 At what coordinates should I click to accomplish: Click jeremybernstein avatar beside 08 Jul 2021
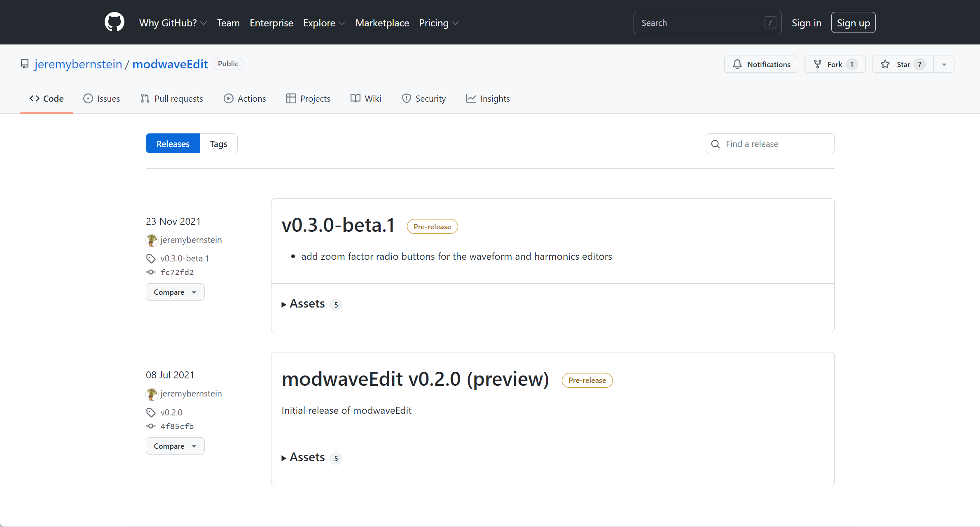point(152,394)
